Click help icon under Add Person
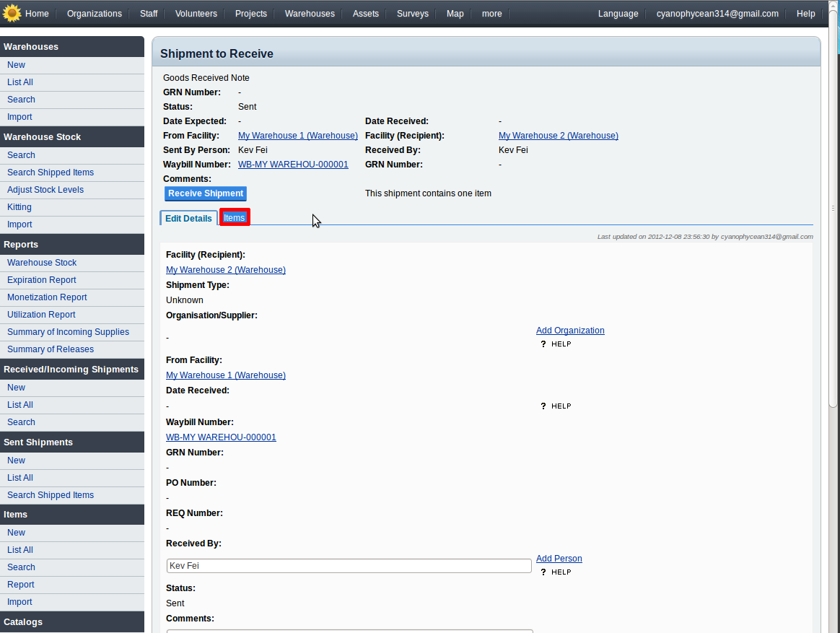This screenshot has width=840, height=633. (556, 572)
